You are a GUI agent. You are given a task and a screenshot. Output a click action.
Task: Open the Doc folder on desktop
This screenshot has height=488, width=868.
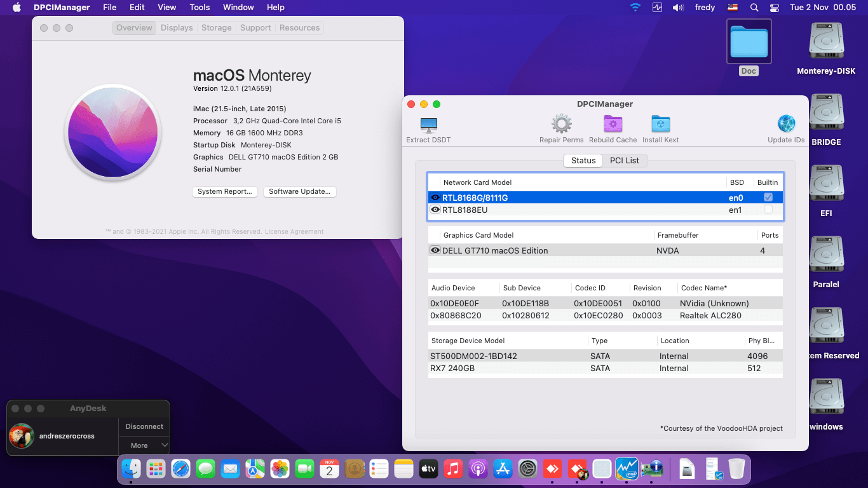click(x=749, y=41)
